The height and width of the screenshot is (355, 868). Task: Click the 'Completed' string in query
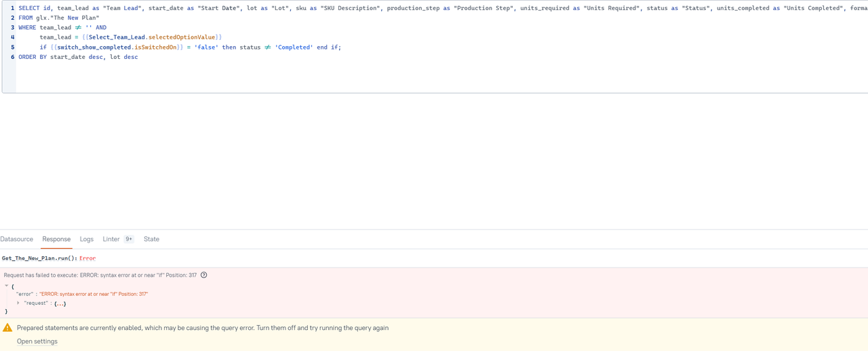coord(294,47)
